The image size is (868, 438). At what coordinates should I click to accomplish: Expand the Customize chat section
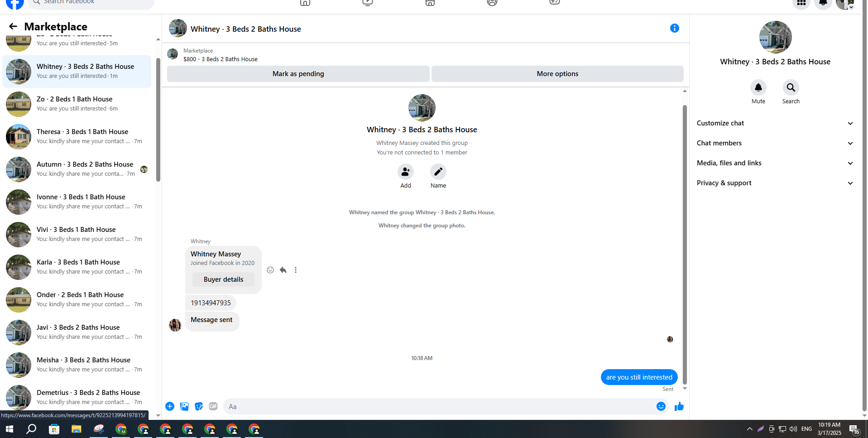coord(775,123)
